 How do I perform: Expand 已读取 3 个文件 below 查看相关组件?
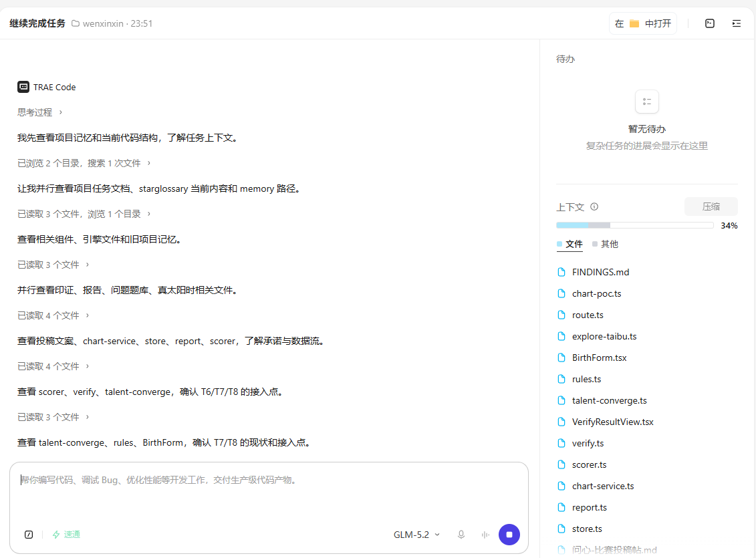click(x=53, y=265)
